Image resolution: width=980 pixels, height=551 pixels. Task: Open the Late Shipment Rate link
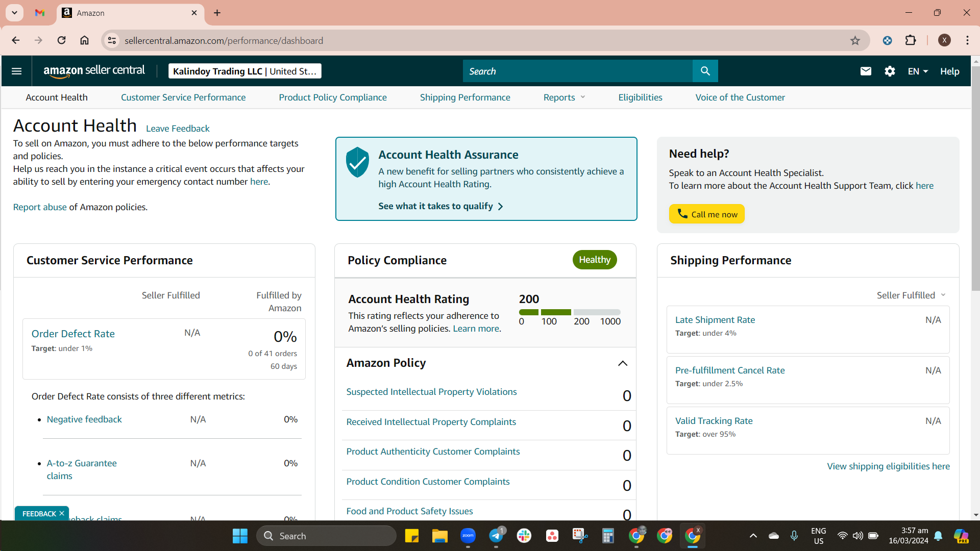coord(715,320)
